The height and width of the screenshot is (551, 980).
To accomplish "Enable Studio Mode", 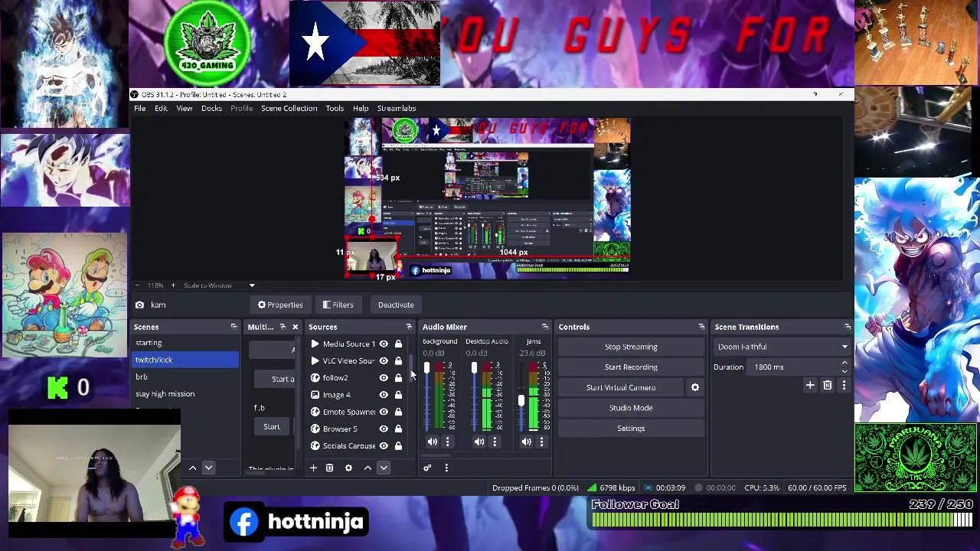I will tap(631, 408).
